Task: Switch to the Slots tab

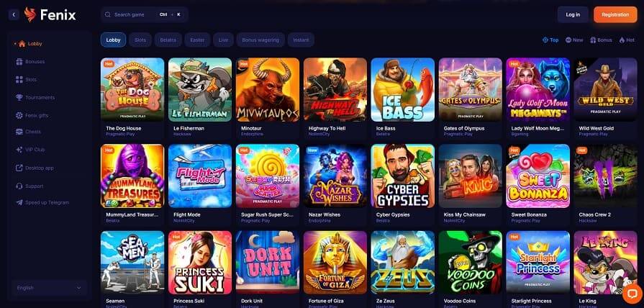Action: point(140,40)
